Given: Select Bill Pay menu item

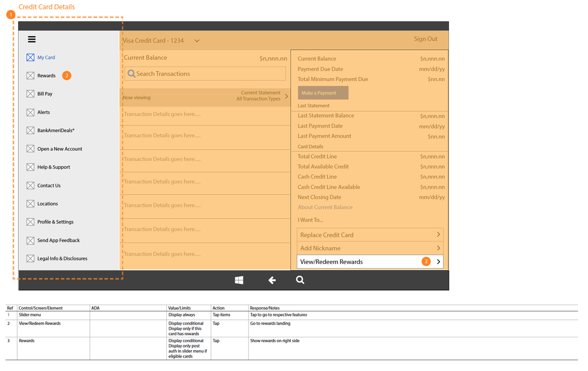Looking at the screenshot, I should [44, 94].
